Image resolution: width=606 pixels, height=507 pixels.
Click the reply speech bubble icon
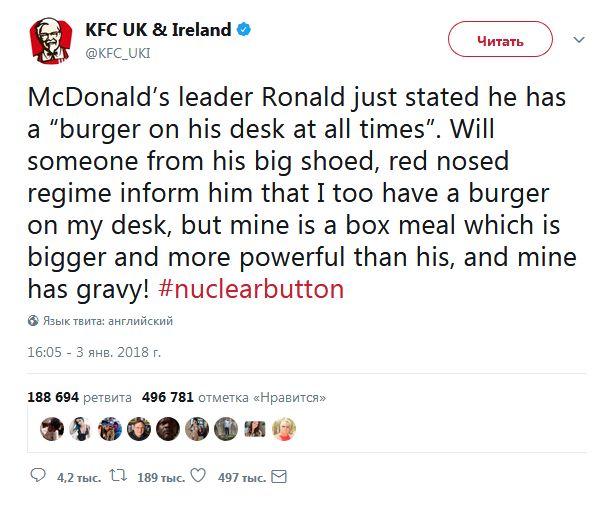point(39,476)
